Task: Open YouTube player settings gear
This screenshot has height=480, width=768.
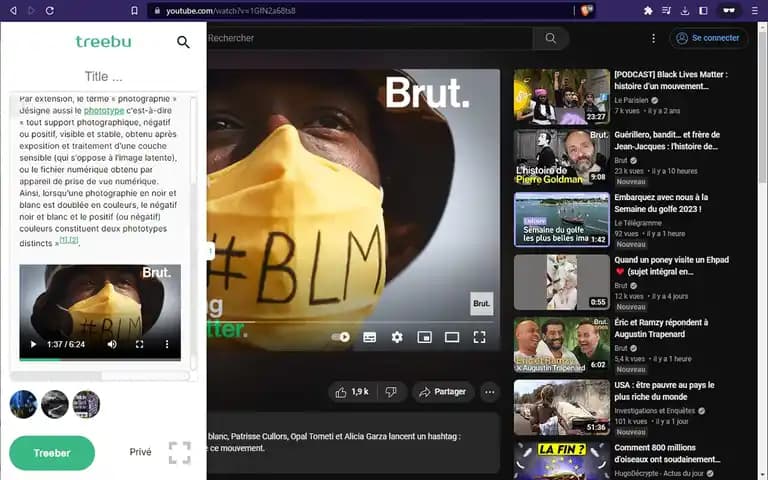Action: [x=397, y=337]
